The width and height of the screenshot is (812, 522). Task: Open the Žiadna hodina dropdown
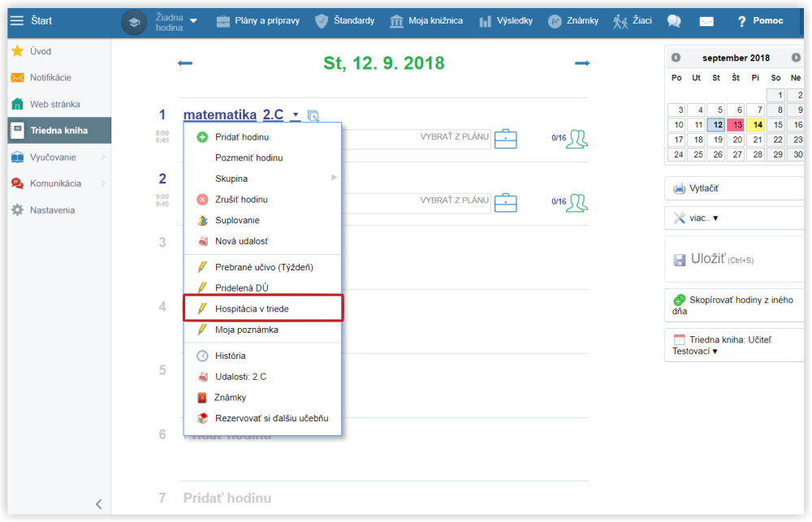(x=176, y=21)
